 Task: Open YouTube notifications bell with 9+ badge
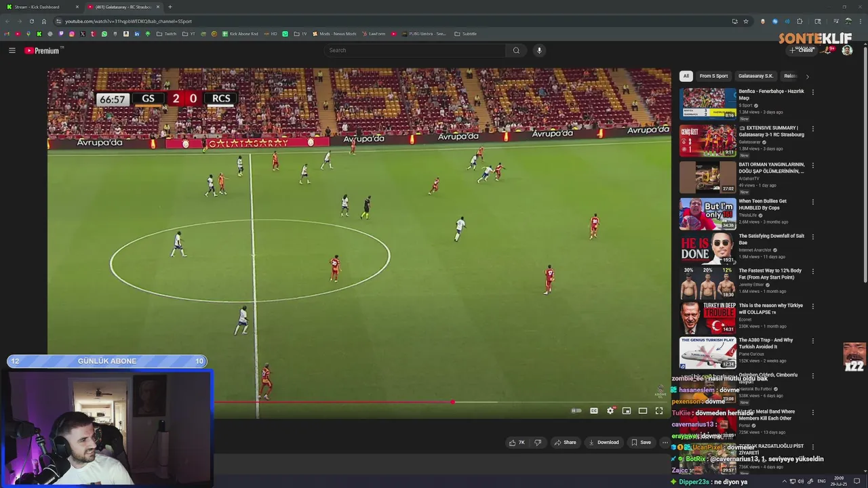(x=829, y=50)
